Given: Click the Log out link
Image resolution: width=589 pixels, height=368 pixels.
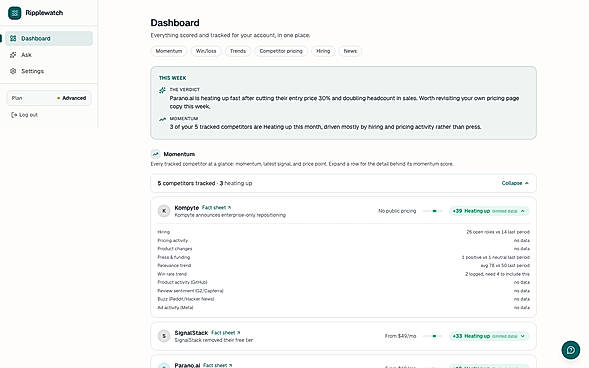Looking at the screenshot, I should click(x=24, y=115).
